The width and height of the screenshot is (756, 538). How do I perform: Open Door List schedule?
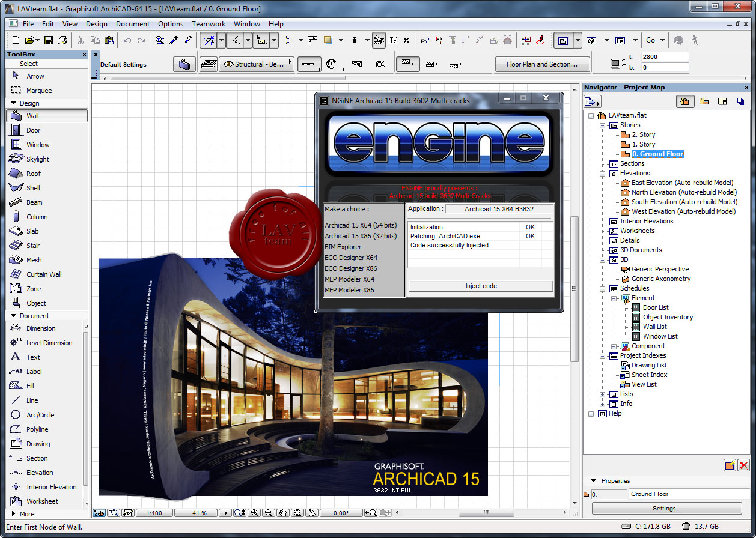[656, 307]
